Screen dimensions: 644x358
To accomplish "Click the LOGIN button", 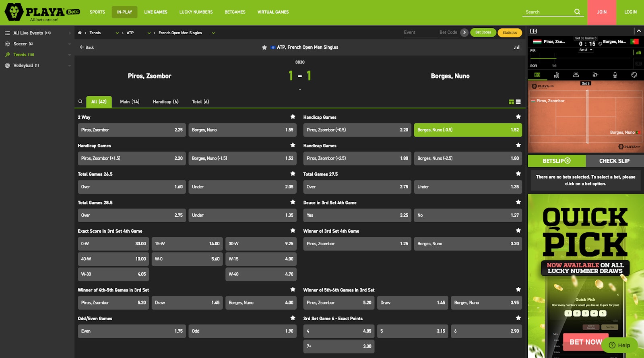I will (x=630, y=12).
